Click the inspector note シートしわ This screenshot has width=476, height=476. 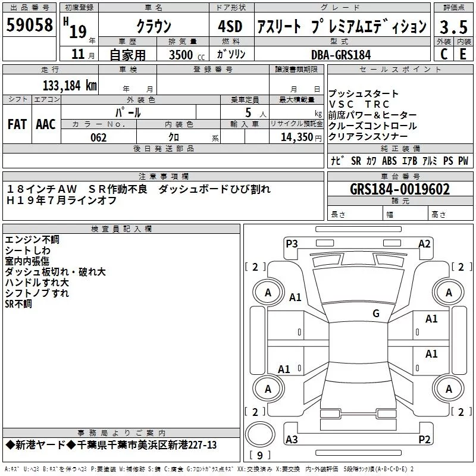(x=27, y=250)
